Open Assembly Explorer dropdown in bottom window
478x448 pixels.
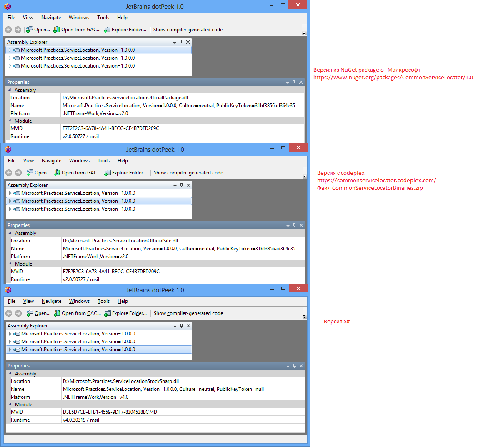(175, 327)
